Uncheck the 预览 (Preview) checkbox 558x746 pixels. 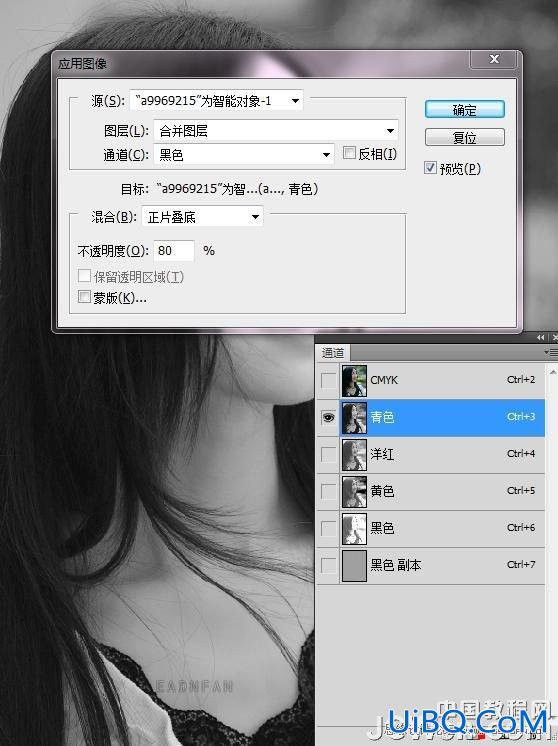click(x=430, y=167)
